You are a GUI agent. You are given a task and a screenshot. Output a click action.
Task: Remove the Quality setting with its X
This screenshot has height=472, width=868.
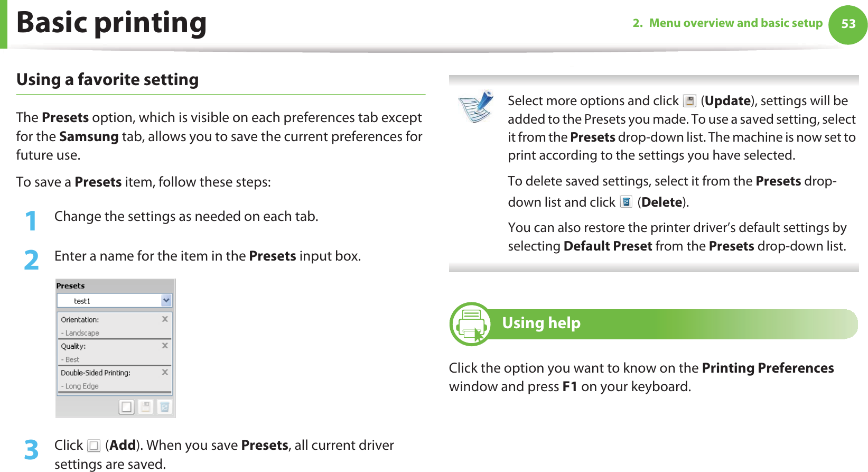coord(165,346)
